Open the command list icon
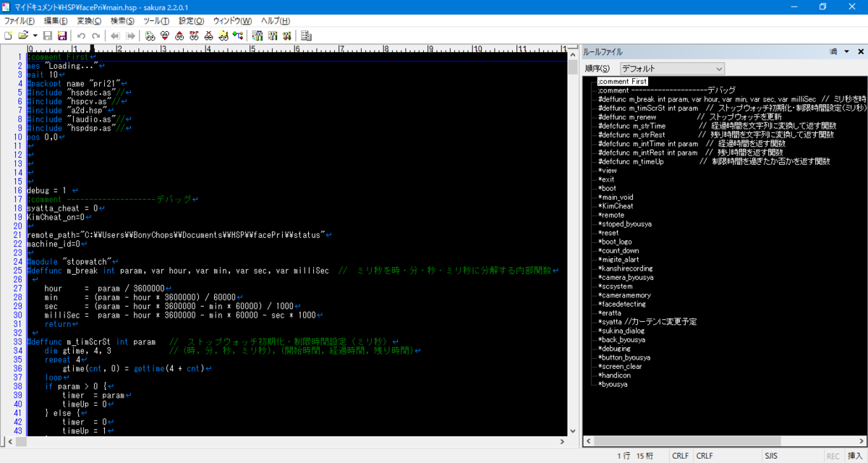868x463 pixels. (306, 35)
